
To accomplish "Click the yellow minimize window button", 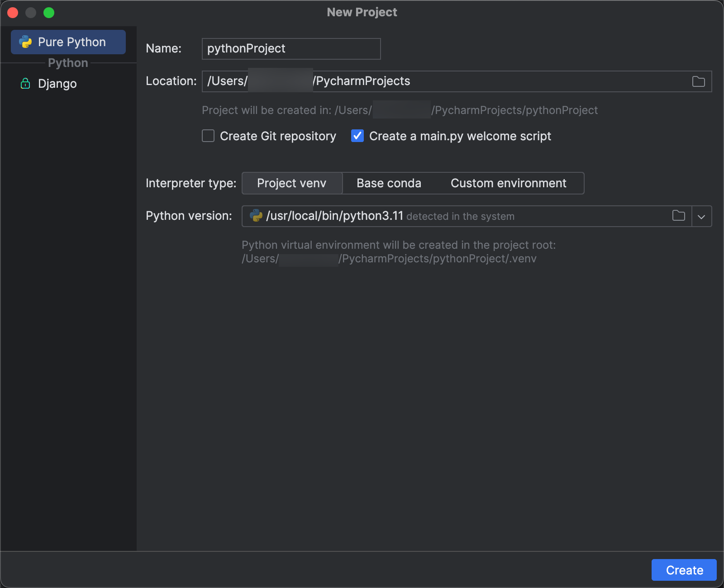I will 31,13.
